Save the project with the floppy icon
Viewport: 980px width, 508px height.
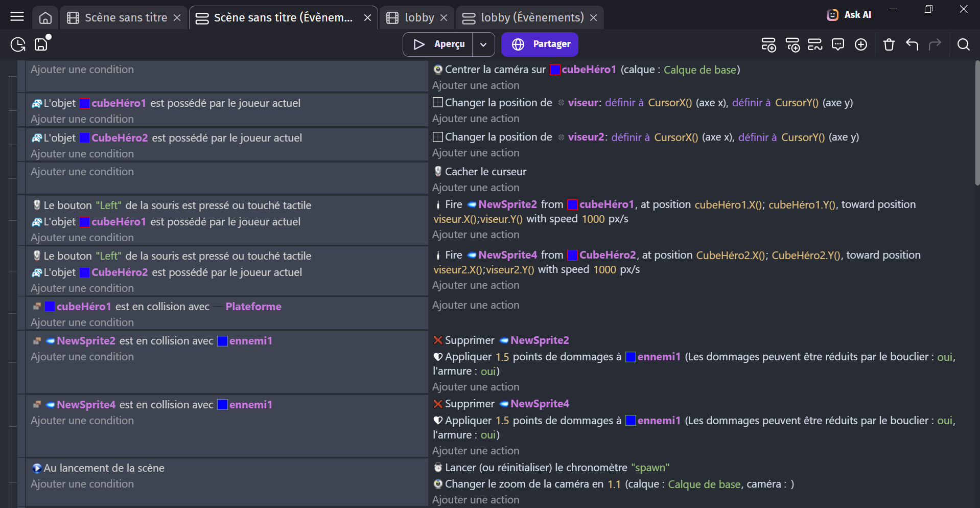(x=41, y=44)
